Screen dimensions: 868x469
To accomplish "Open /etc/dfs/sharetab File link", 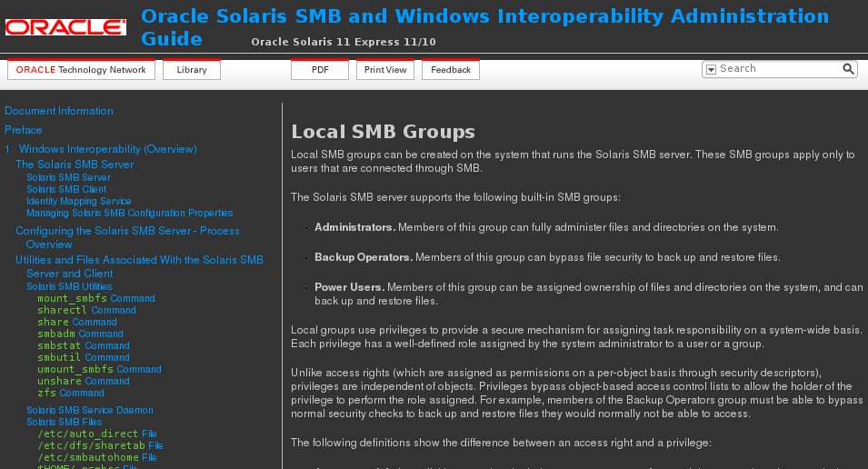I will tap(100, 445).
